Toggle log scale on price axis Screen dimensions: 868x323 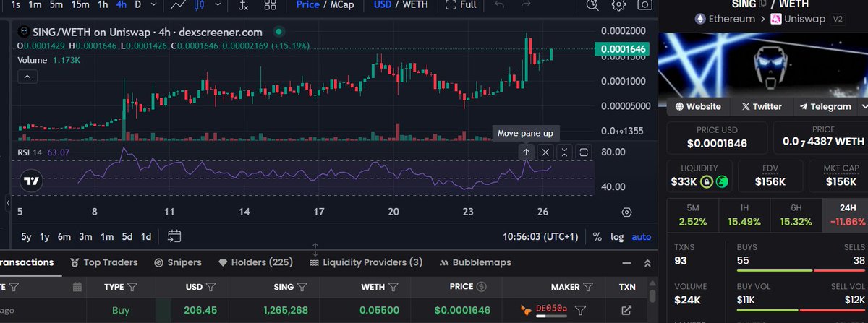(x=616, y=236)
